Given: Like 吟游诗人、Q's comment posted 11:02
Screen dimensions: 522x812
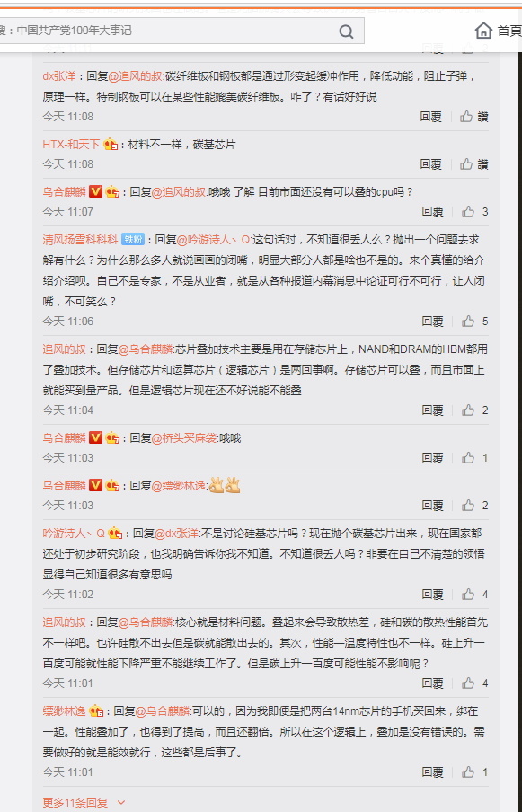Looking at the screenshot, I should point(468,595).
